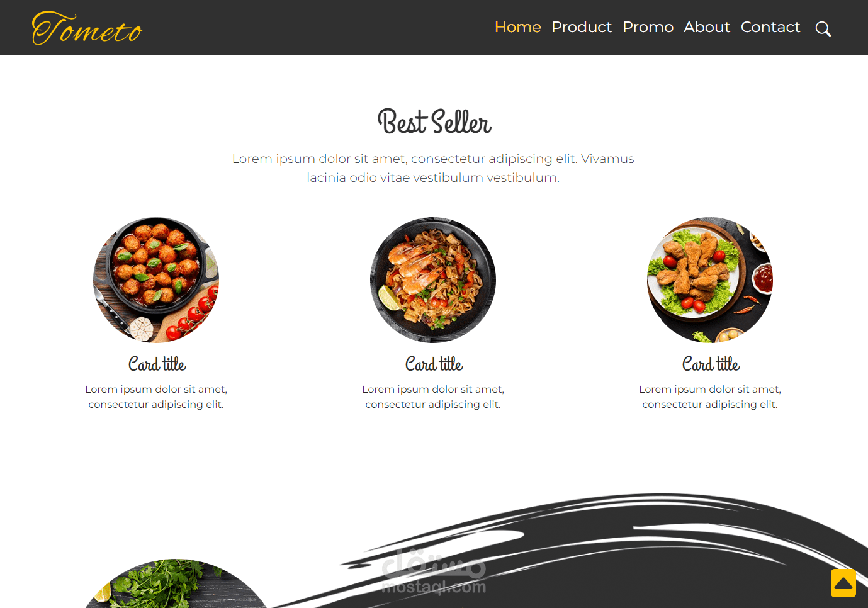
Task: Select About in the navigation bar
Action: tap(707, 27)
